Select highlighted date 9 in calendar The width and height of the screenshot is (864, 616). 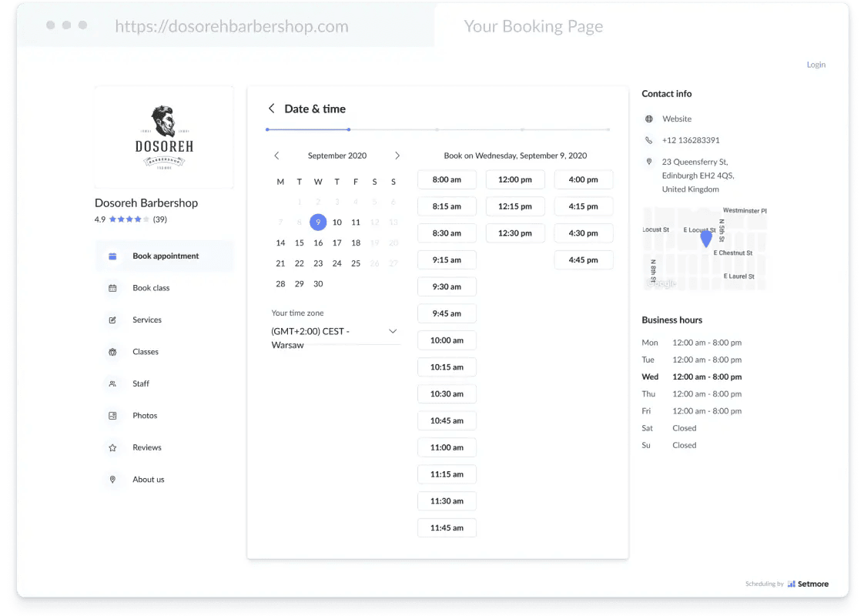click(x=318, y=223)
